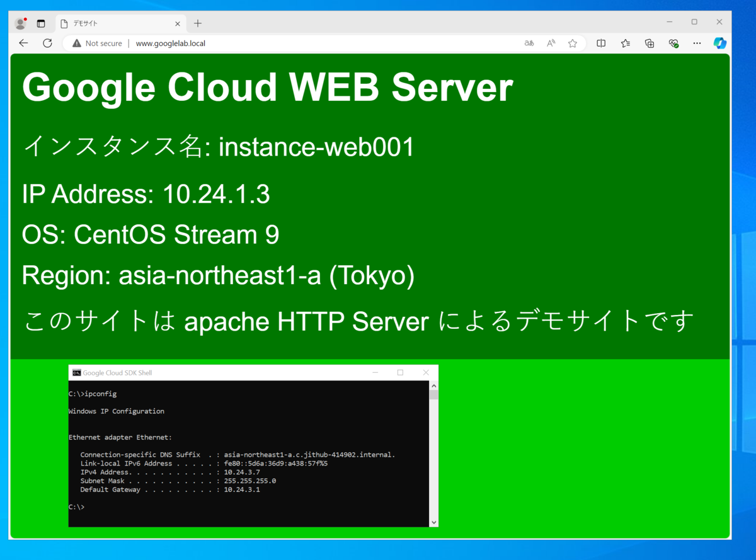Viewport: 756px width, 560px height.
Task: Close the デモサイト tab
Action: click(178, 23)
